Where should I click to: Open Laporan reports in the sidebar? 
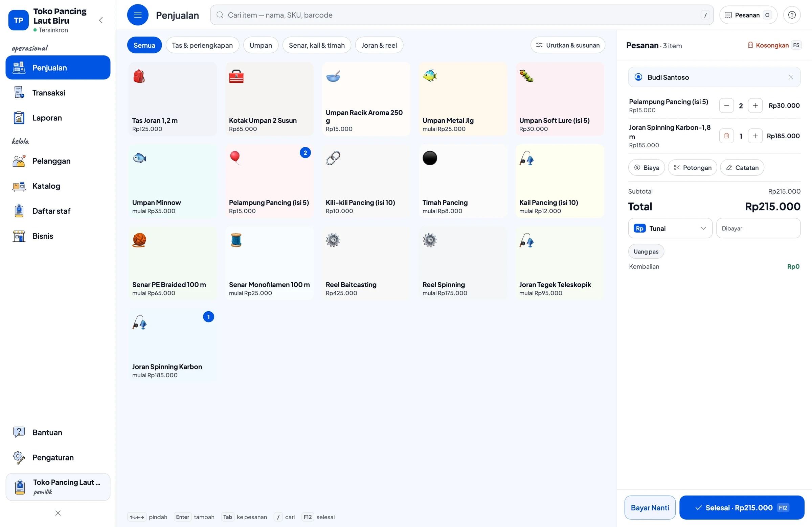(58, 118)
